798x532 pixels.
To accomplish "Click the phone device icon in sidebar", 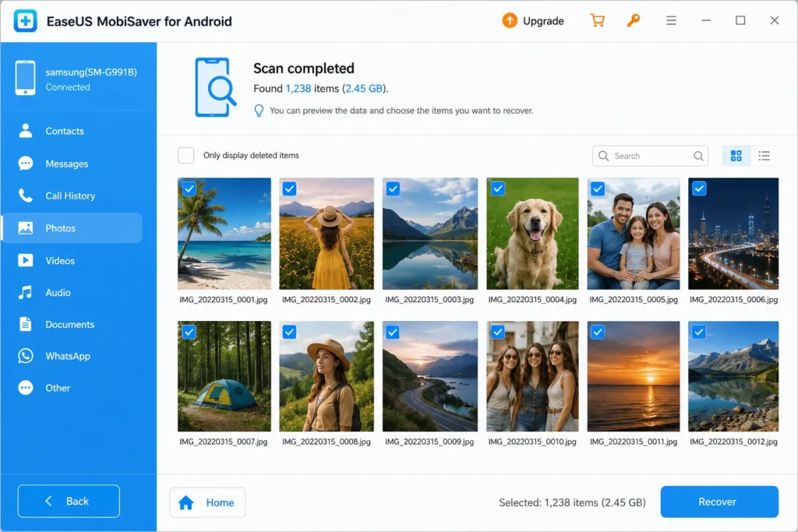I will pos(25,78).
